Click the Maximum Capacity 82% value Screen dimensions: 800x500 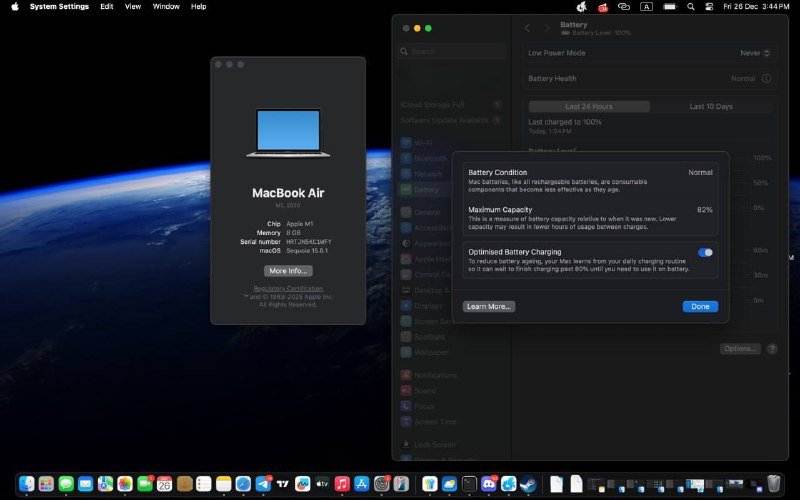[705, 210]
